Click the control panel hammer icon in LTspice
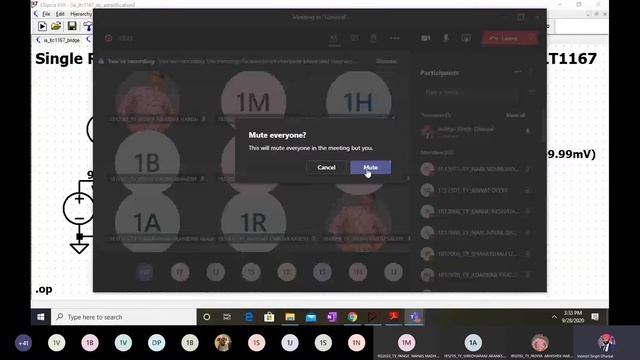The width and height of the screenshot is (640, 360). (x=88, y=27)
